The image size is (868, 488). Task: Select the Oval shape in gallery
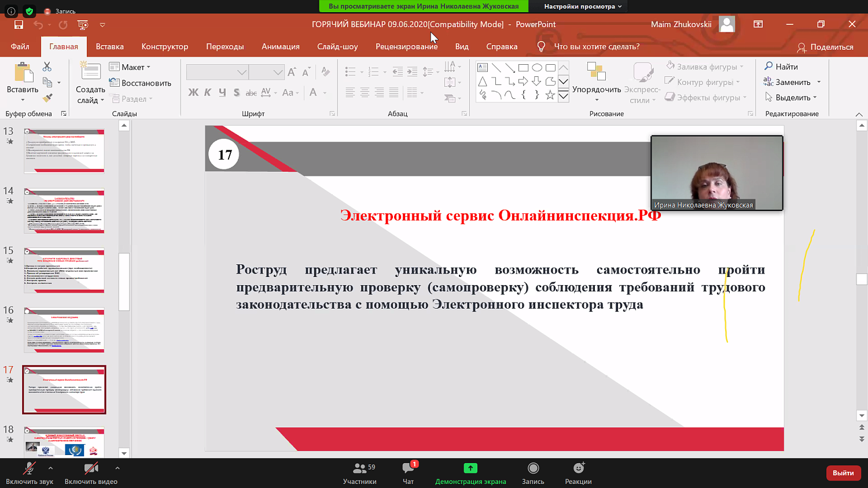point(537,68)
